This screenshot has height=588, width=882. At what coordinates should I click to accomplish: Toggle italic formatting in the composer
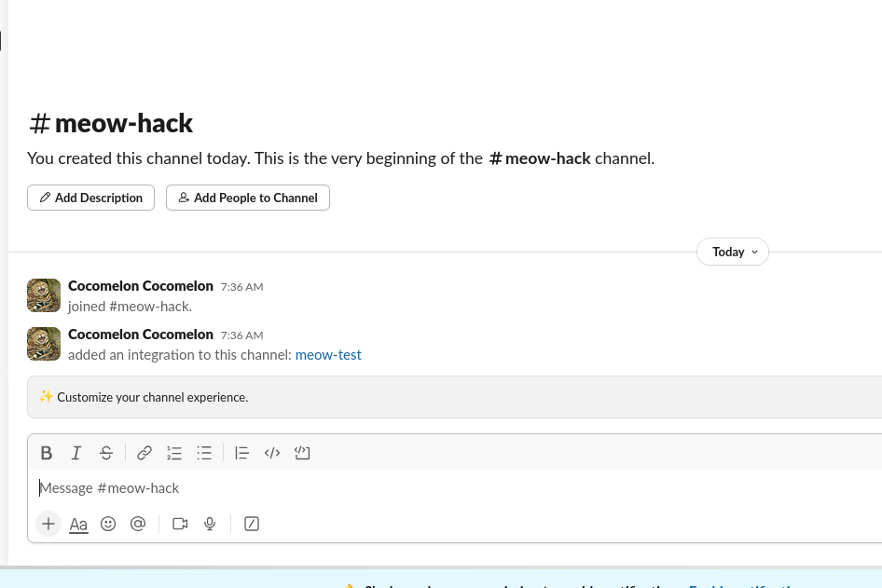point(76,453)
